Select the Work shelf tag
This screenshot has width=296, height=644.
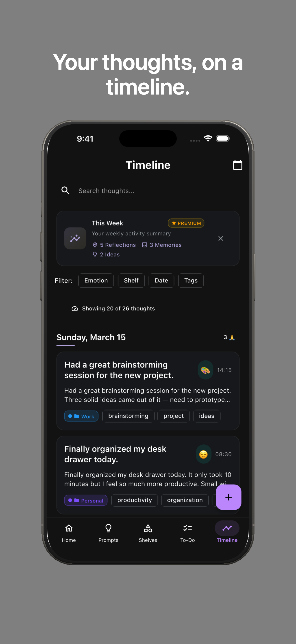pos(81,416)
